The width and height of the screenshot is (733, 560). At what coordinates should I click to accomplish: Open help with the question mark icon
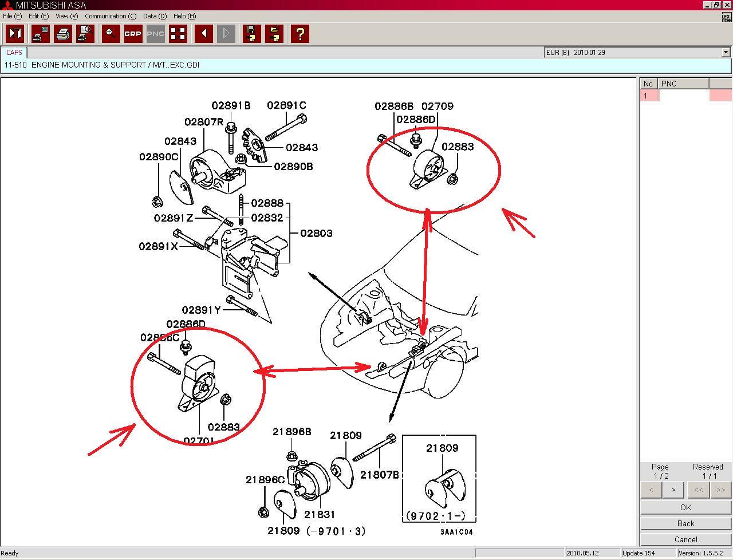point(299,34)
